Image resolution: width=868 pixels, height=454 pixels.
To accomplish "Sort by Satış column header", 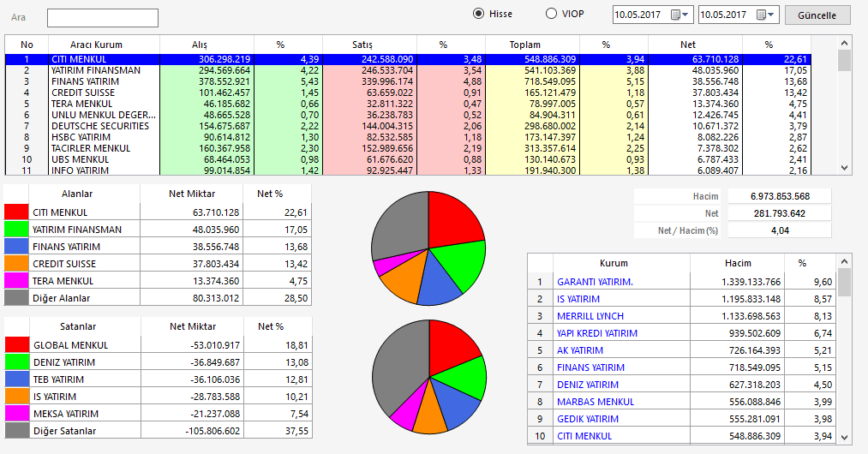I will 370,45.
